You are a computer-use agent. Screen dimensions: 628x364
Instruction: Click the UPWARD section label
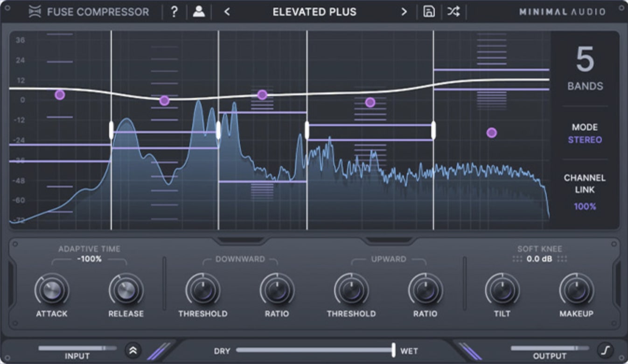tap(389, 259)
